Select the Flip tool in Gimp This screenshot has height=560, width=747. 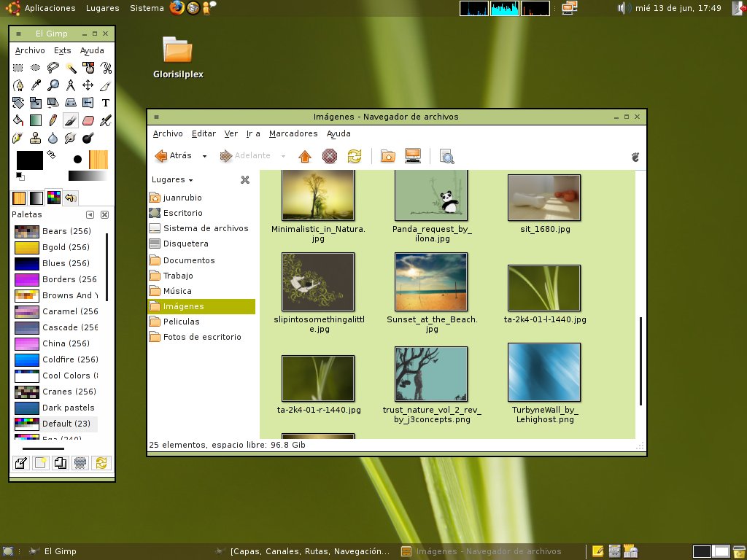(88, 103)
